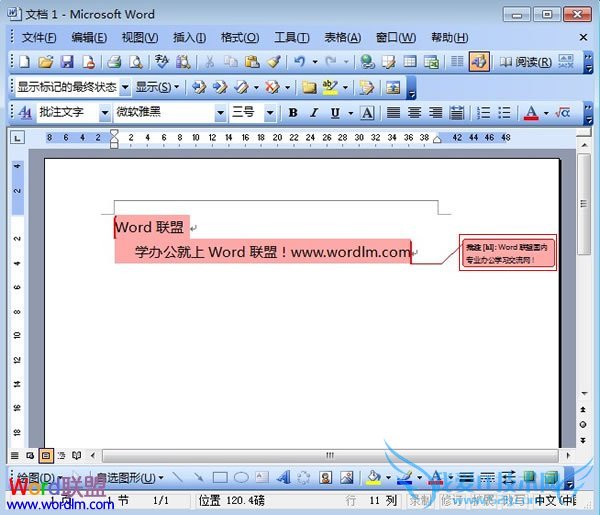Click the Undo arrow icon

point(299,61)
